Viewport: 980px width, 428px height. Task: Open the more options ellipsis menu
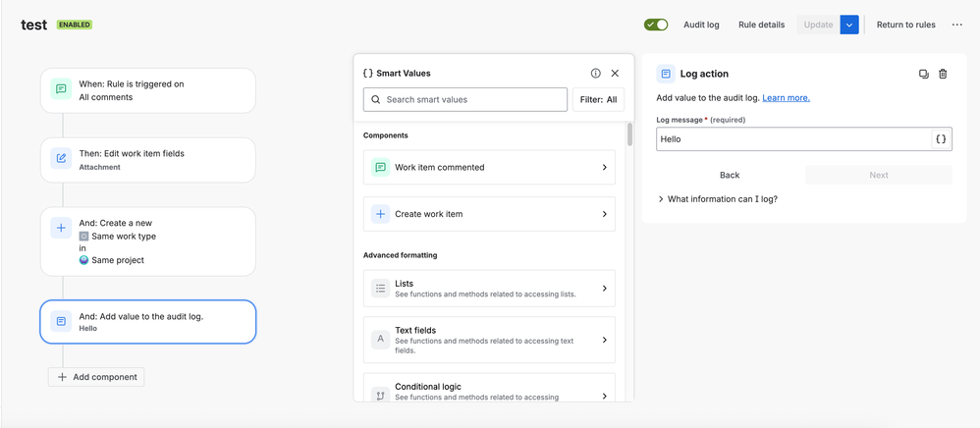(956, 25)
